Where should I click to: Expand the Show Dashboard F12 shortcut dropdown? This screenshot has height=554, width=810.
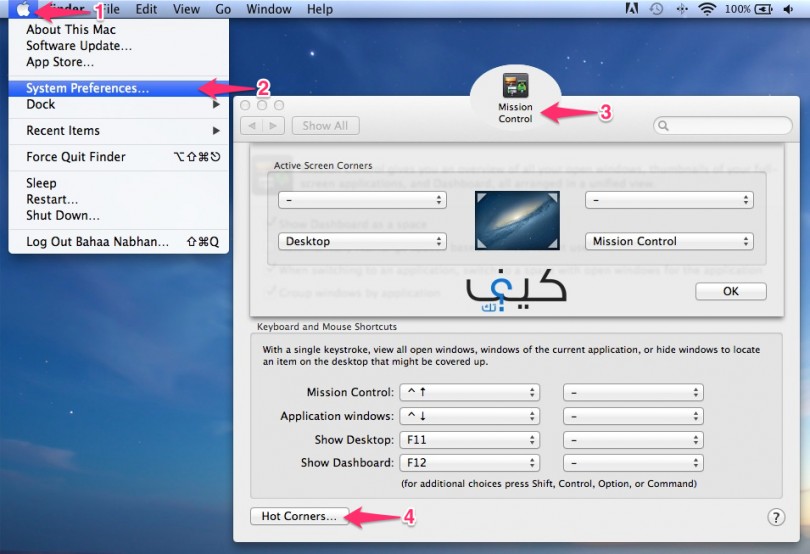(x=469, y=463)
